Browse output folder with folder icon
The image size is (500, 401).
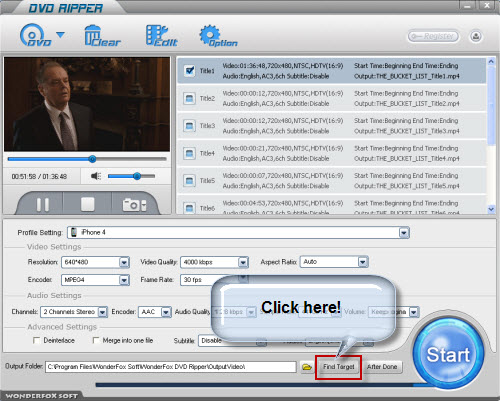click(307, 367)
